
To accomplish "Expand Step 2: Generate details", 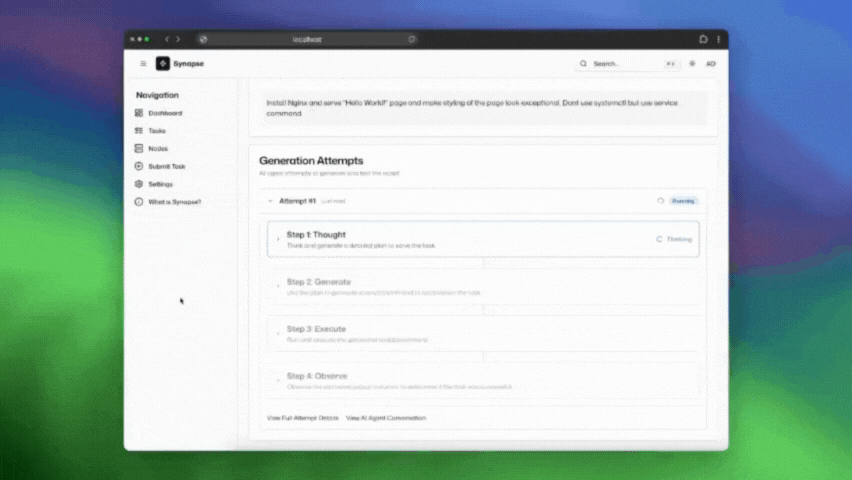I will coord(278,286).
